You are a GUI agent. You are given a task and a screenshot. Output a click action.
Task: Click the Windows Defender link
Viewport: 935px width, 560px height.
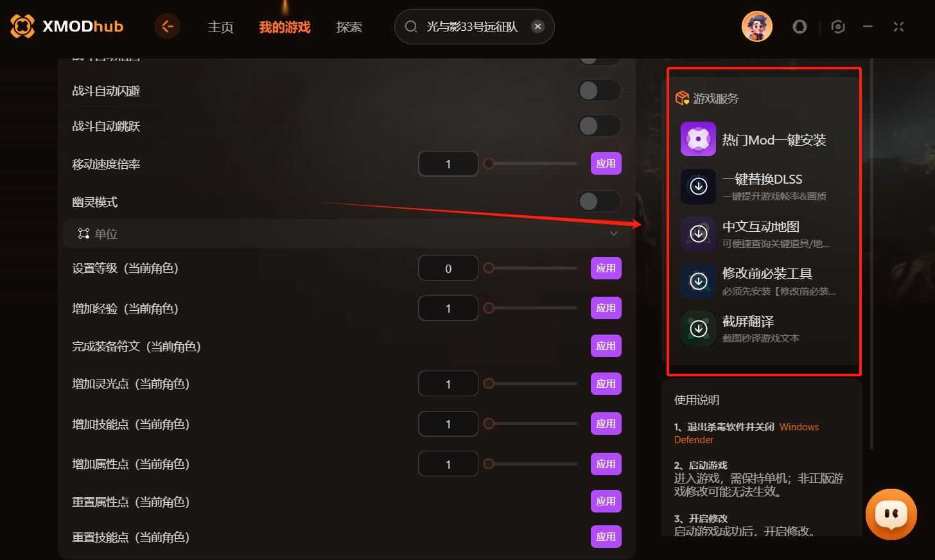pos(799,426)
